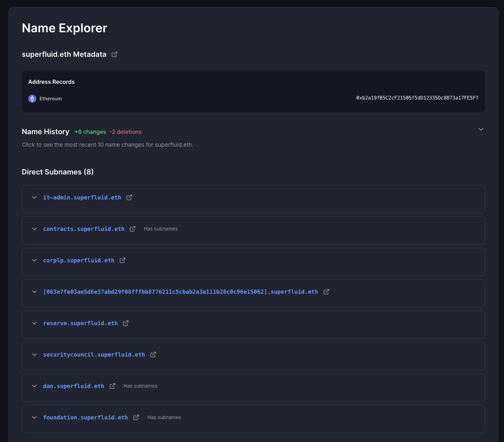This screenshot has width=504, height=442.
Task: Open the contracts.superfluid.eth name link
Action: tap(84, 229)
